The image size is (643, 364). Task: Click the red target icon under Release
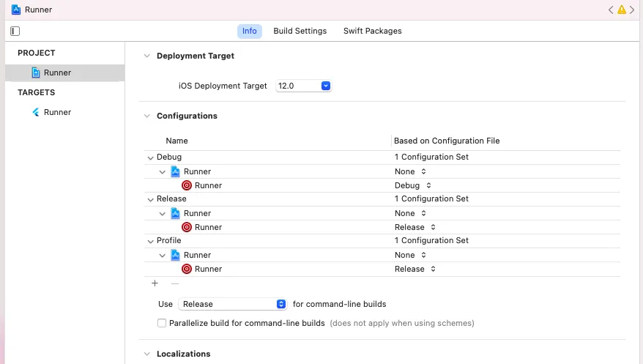(187, 227)
